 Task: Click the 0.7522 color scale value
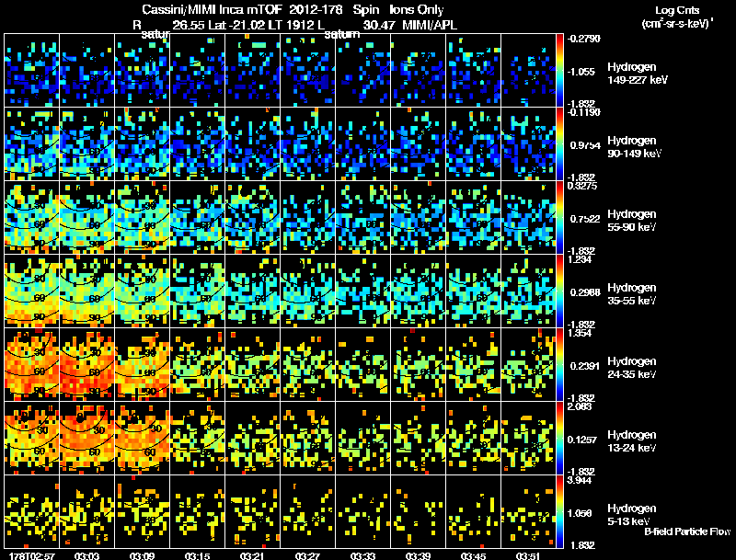[x=585, y=219]
